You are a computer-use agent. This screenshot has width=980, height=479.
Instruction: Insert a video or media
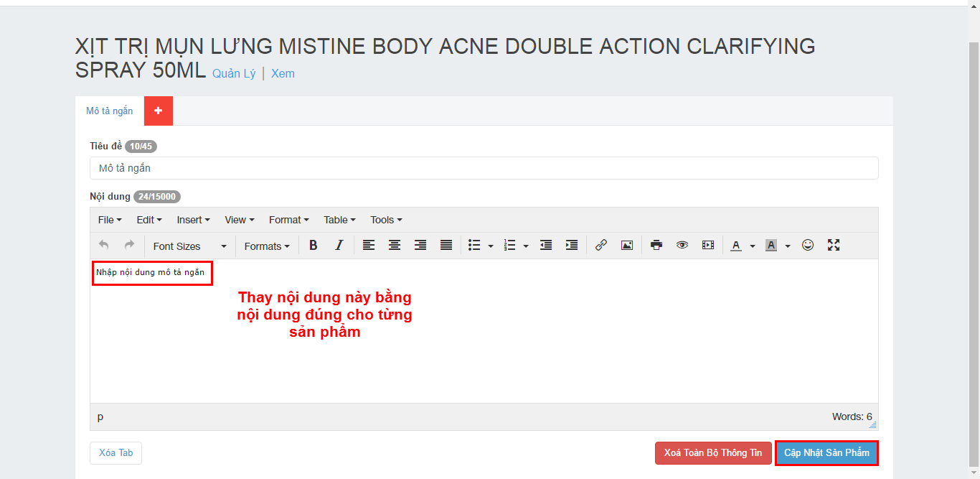708,246
